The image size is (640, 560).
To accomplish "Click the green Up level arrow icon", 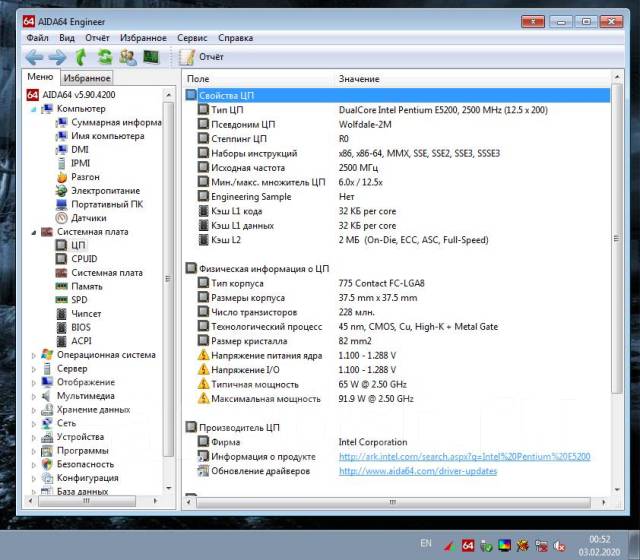I will 80,57.
